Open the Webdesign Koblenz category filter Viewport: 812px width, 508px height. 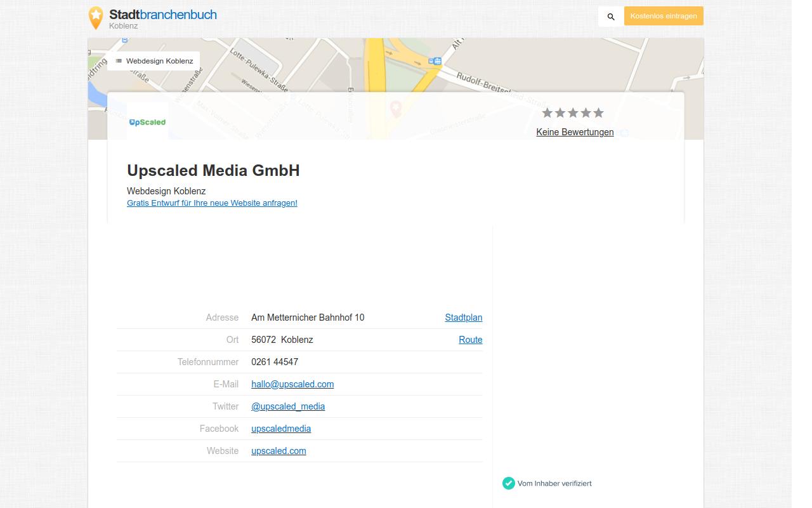coord(159,60)
